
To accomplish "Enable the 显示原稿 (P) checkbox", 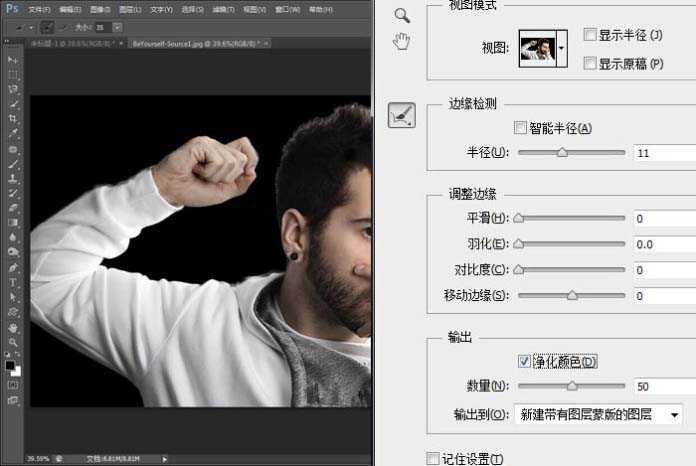I will pos(590,64).
